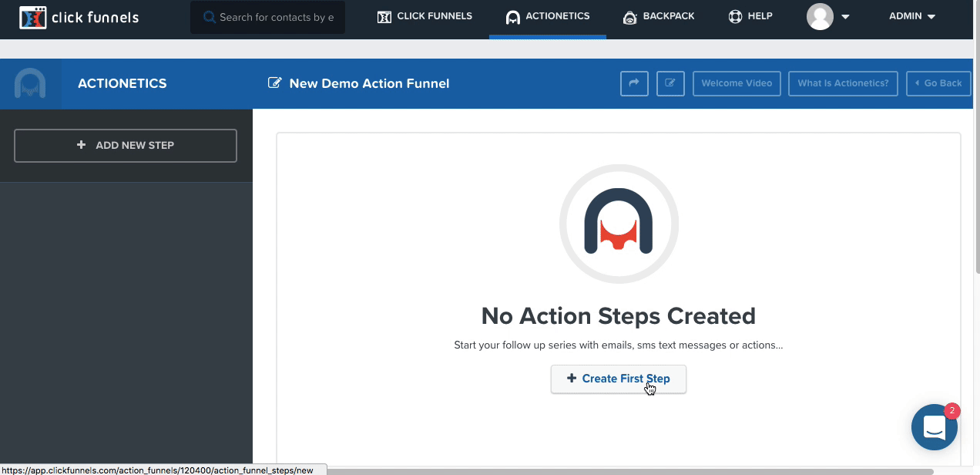Click Add New Step in sidebar
980x475 pixels.
tap(126, 145)
